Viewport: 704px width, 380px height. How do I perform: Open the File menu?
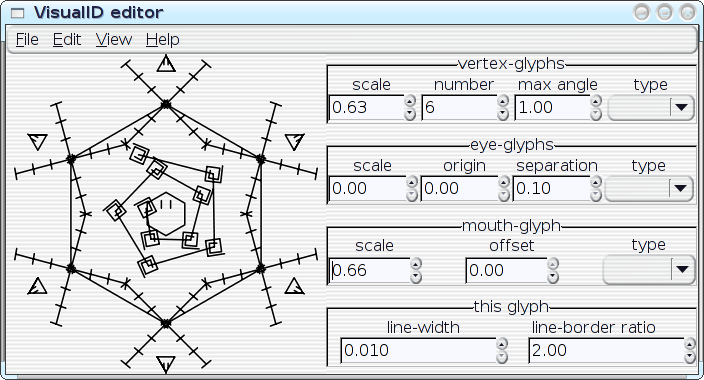pyautogui.click(x=27, y=40)
